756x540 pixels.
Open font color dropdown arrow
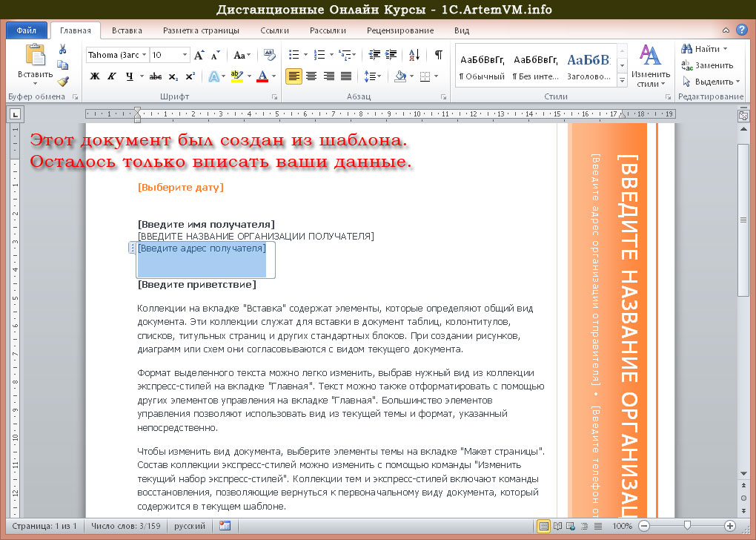coord(273,76)
